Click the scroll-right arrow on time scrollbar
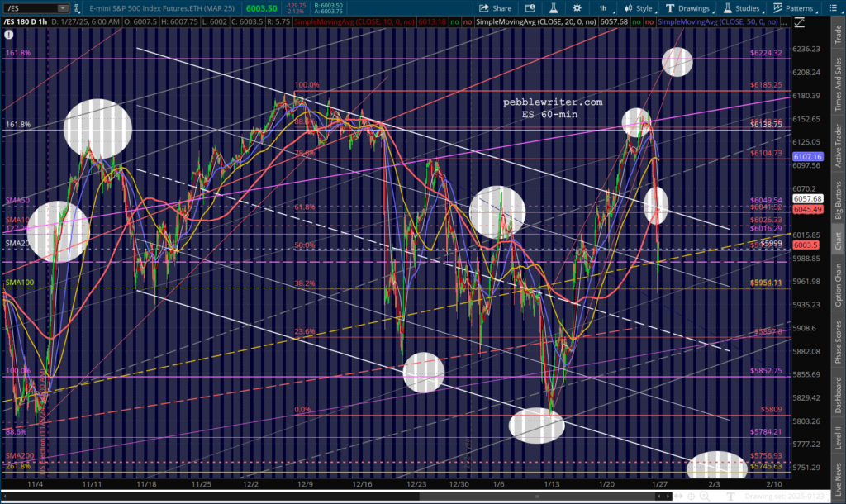 pos(667,497)
